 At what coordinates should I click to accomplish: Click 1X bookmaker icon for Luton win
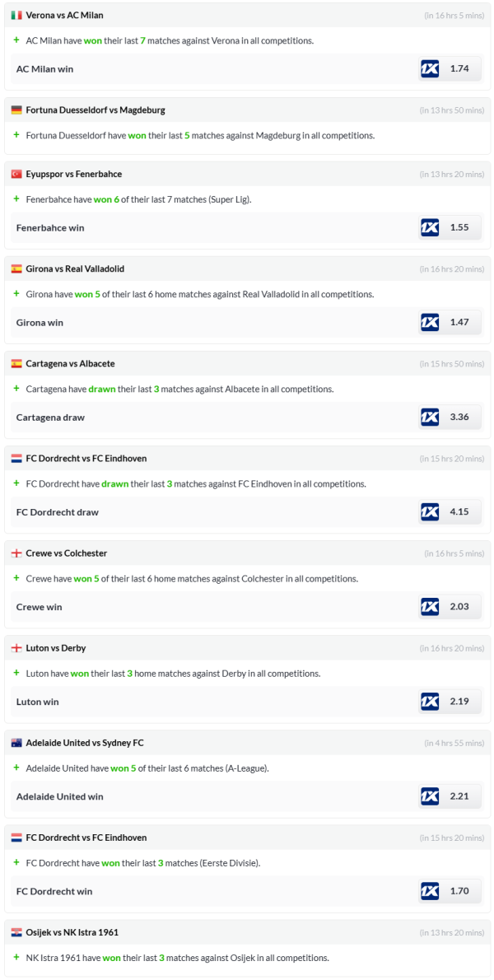(430, 702)
